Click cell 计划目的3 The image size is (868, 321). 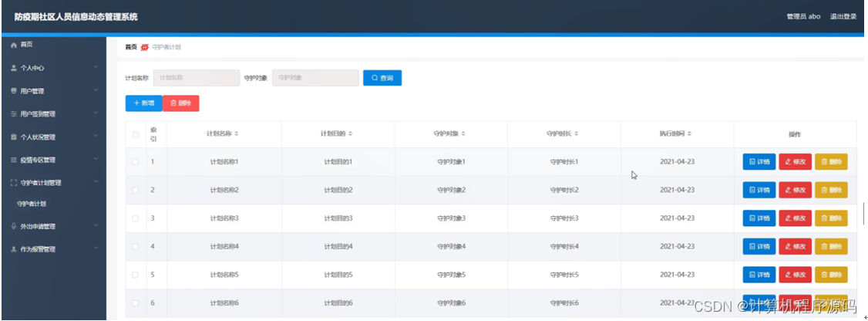tap(338, 218)
